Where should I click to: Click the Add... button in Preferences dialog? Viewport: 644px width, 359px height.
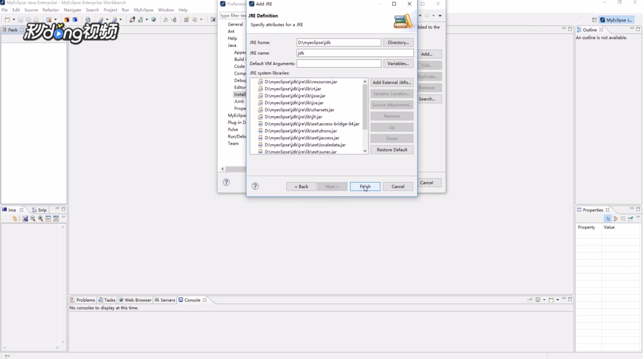[x=428, y=54]
